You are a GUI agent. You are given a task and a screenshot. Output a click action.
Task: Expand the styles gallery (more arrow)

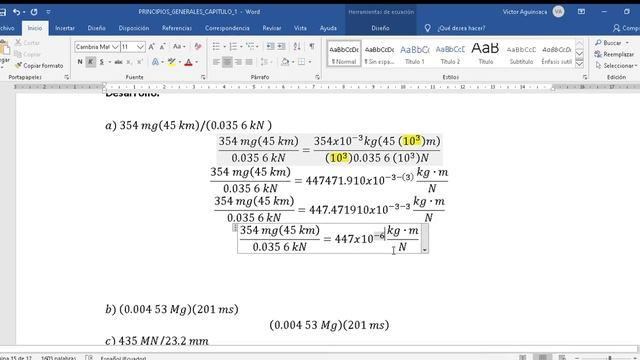pos(579,63)
